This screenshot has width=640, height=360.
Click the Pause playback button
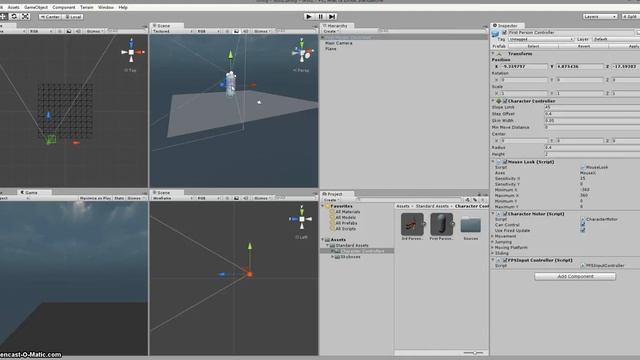point(320,16)
